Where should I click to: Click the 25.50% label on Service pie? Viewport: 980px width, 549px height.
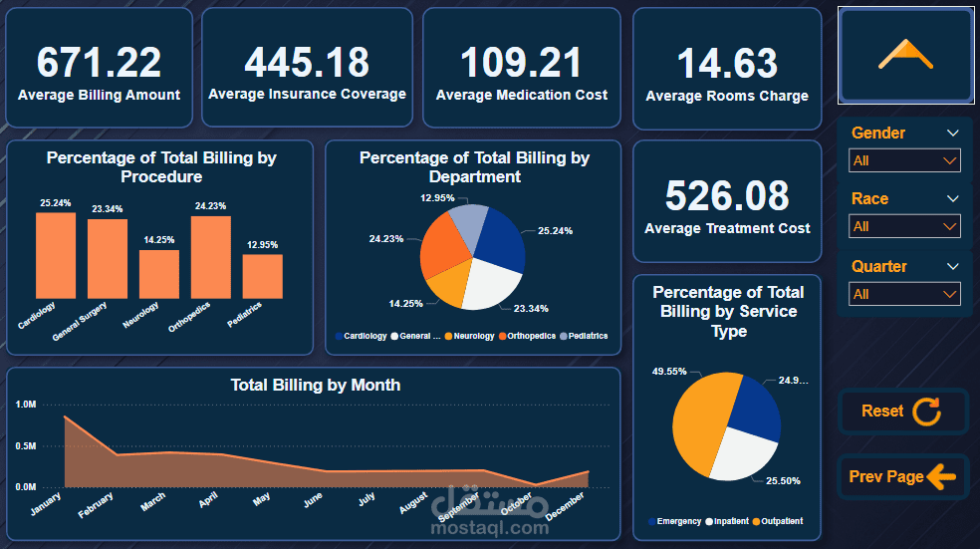coord(783,481)
